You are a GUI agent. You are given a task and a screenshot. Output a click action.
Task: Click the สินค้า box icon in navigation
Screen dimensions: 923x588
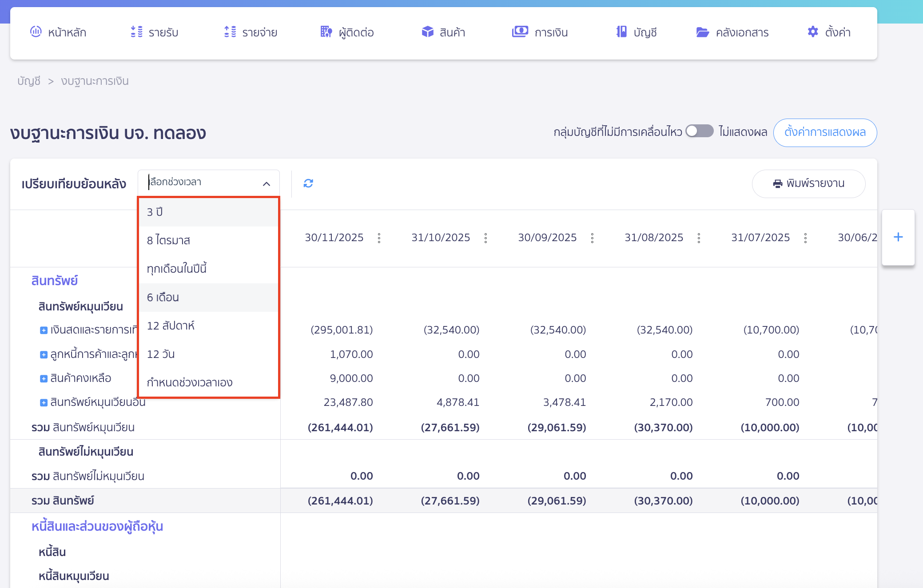point(427,32)
